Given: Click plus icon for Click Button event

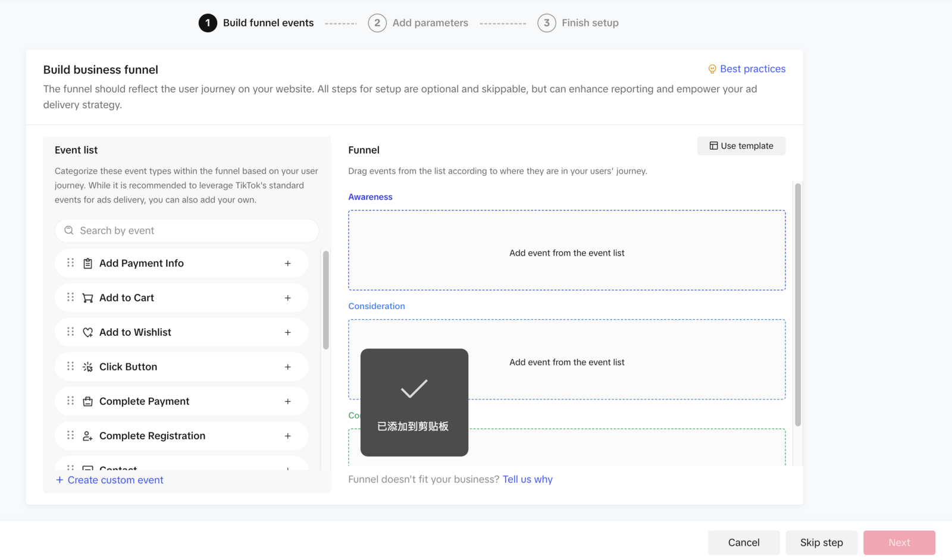Looking at the screenshot, I should 287,367.
